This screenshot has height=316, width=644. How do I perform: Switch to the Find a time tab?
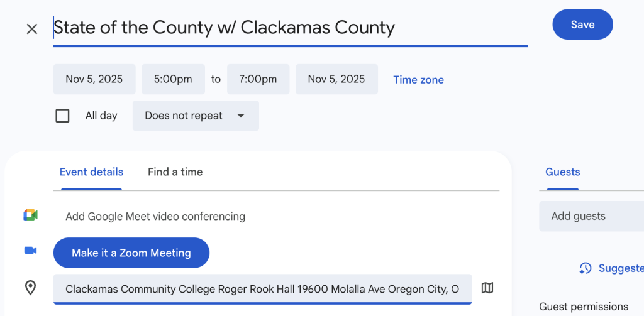[175, 172]
